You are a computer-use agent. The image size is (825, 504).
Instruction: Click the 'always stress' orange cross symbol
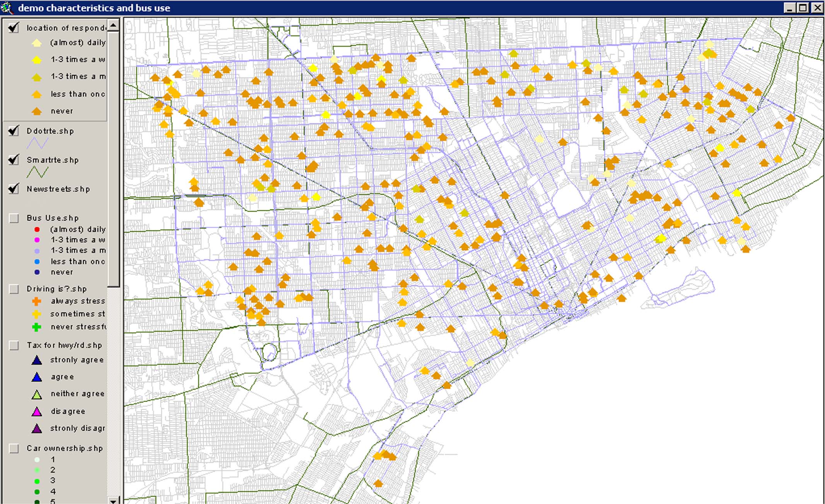point(36,301)
